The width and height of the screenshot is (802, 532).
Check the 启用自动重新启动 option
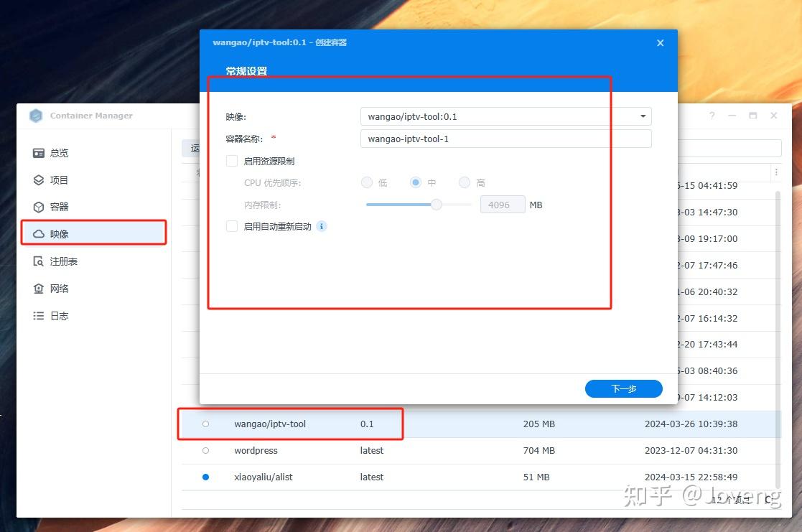click(231, 226)
